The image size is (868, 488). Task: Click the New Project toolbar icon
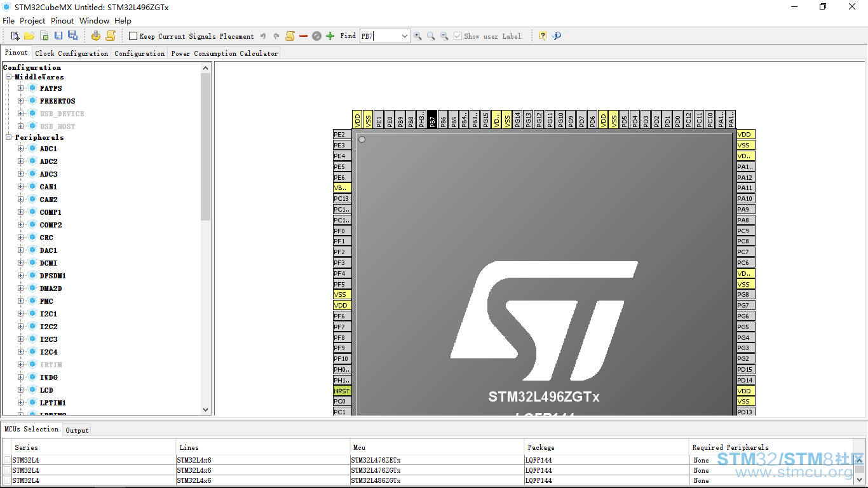pos(15,36)
